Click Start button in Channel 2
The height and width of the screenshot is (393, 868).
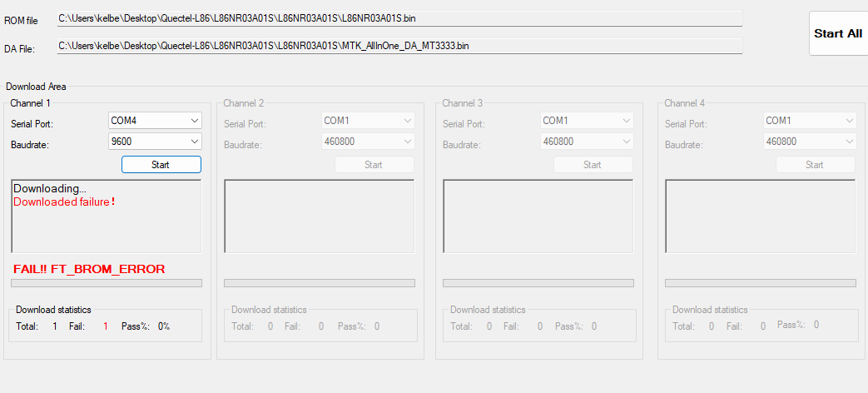pyautogui.click(x=374, y=165)
